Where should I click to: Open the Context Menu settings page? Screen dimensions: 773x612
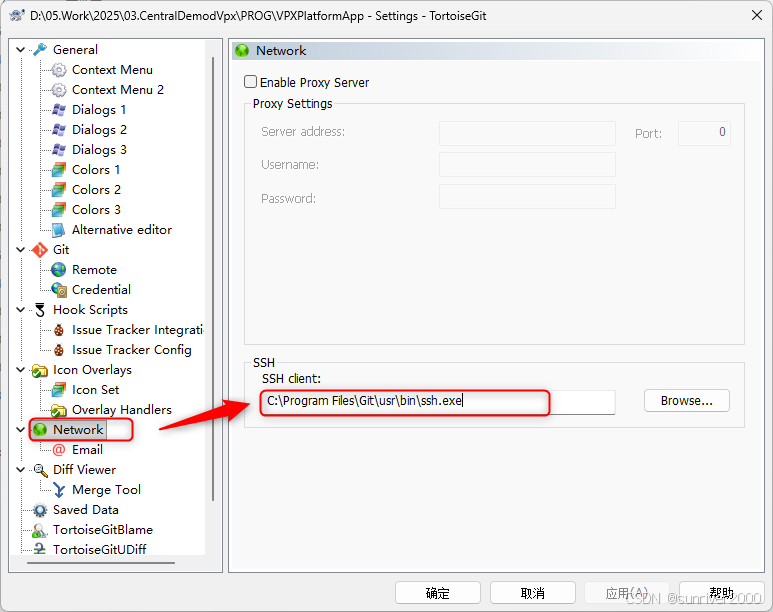[x=112, y=70]
